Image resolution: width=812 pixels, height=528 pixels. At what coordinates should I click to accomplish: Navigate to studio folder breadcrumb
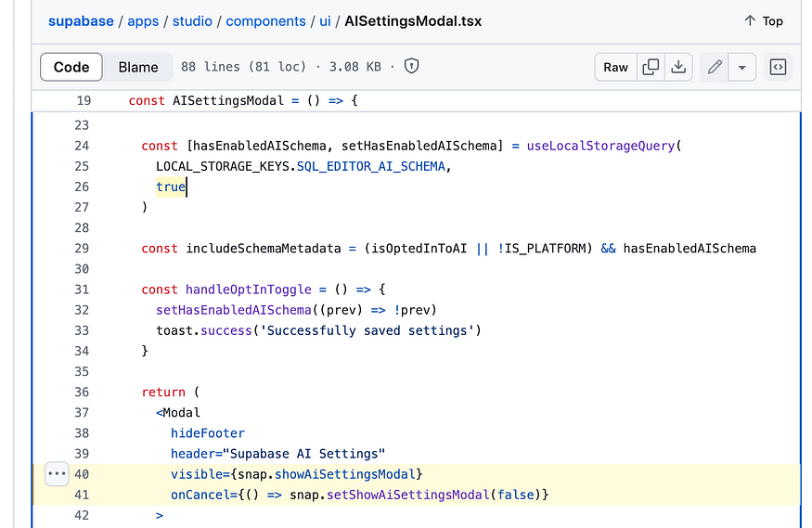(x=192, y=21)
